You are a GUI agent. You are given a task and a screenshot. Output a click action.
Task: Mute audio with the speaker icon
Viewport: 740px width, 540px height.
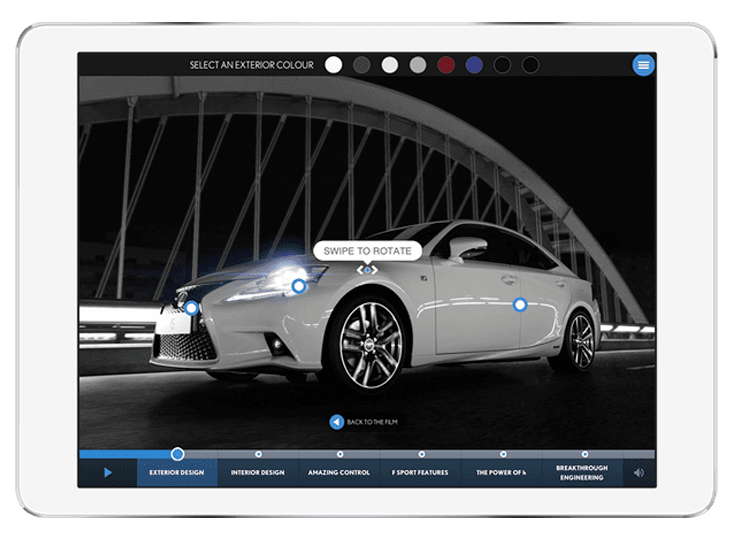click(x=639, y=473)
